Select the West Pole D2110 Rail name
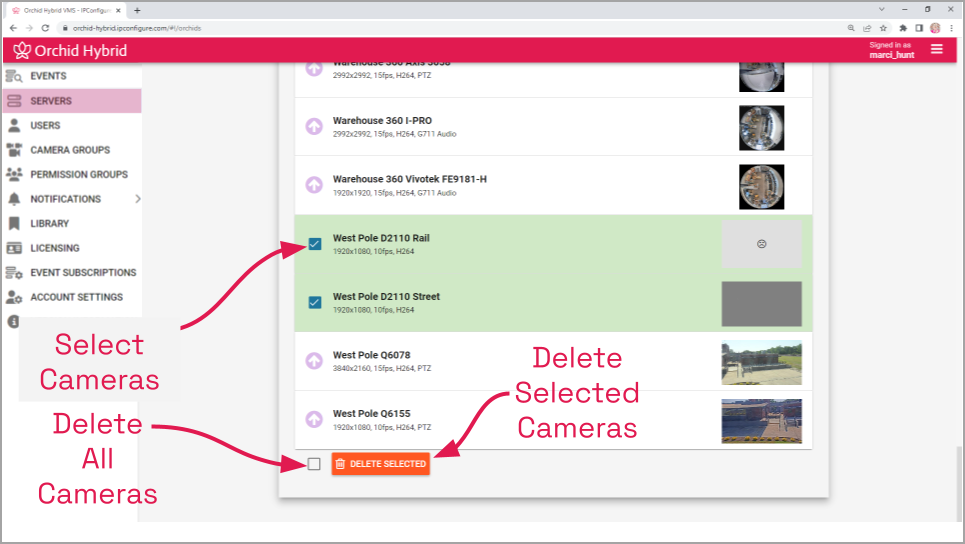Screen dimensions: 965x544 [381, 238]
